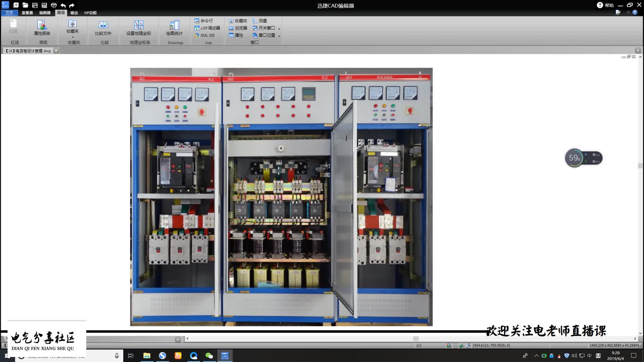Viewport: 644px width, 362px height.
Task: Show the 绘图统计 drawing statistics
Action: tap(174, 27)
